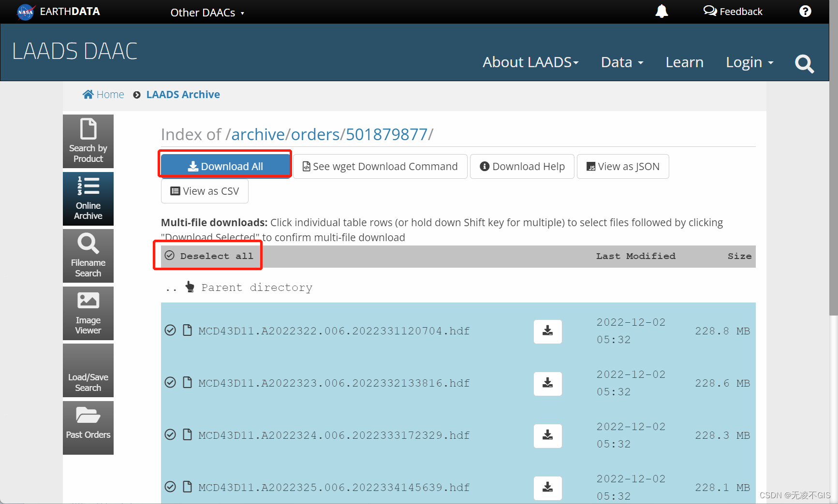Open the Feedback link

click(733, 12)
